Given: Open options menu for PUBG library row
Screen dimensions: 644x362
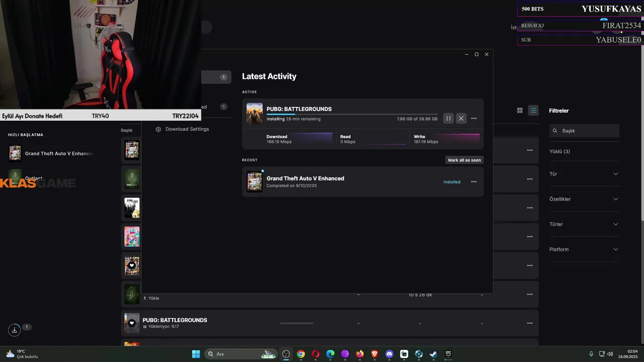Looking at the screenshot, I should coord(530,323).
